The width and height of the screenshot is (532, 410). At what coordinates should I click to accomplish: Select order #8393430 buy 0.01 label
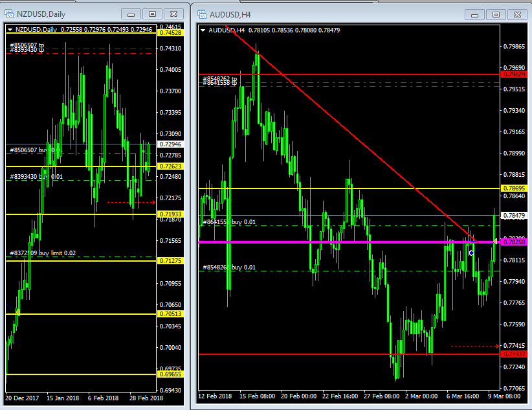pyautogui.click(x=36, y=177)
